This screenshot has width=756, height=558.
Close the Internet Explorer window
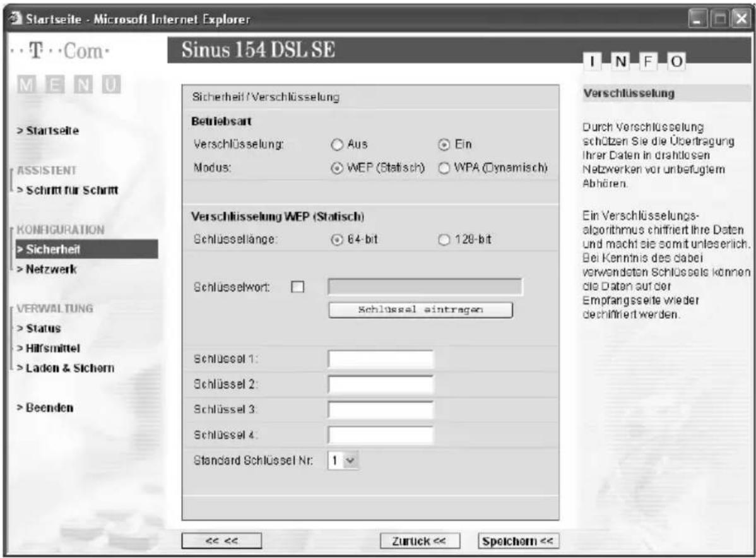(x=741, y=20)
